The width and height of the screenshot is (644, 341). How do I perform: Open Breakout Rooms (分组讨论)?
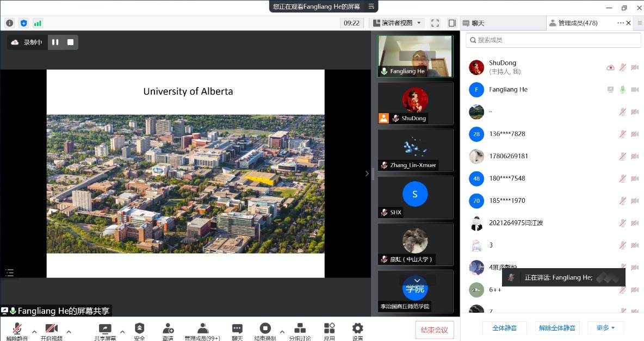300,331
